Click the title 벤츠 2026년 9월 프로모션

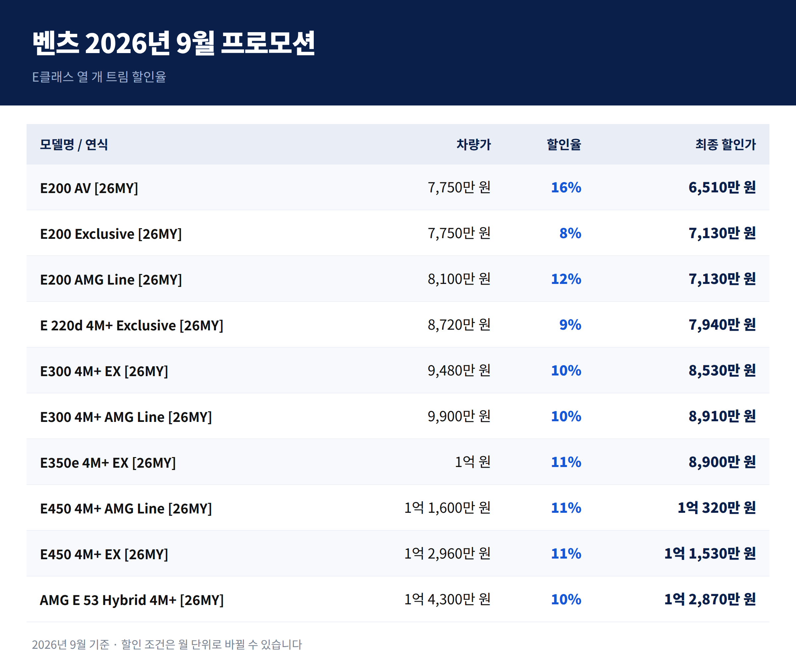[x=174, y=43]
